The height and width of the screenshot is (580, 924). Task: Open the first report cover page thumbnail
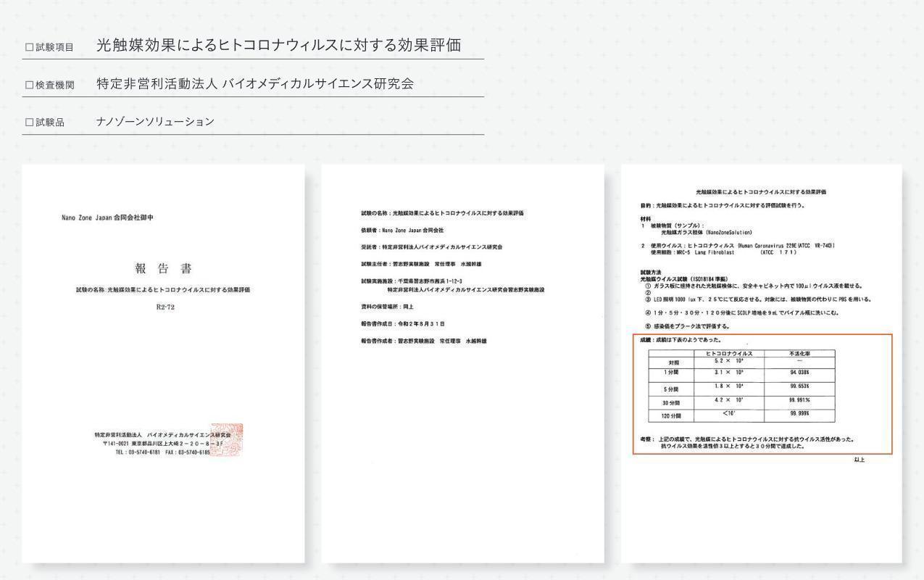163,362
